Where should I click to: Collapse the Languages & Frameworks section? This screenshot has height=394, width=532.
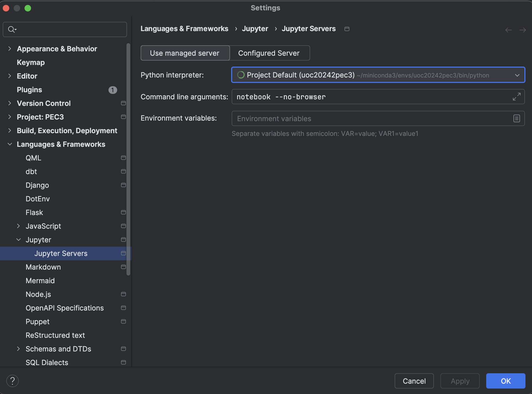10,144
